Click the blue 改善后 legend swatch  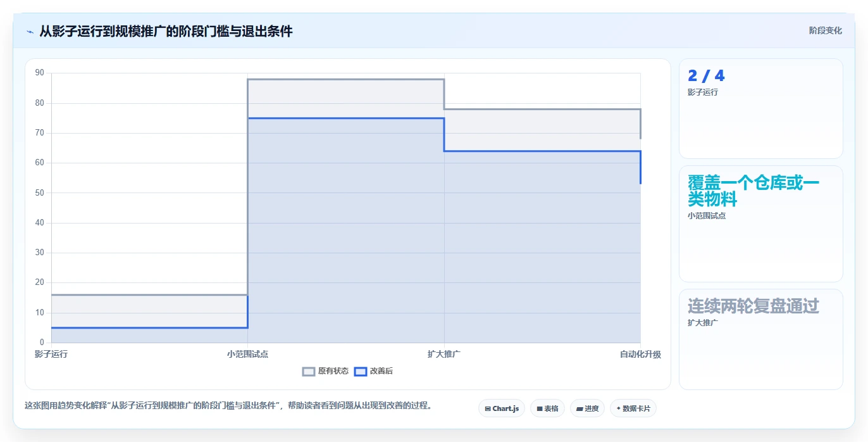coord(361,372)
